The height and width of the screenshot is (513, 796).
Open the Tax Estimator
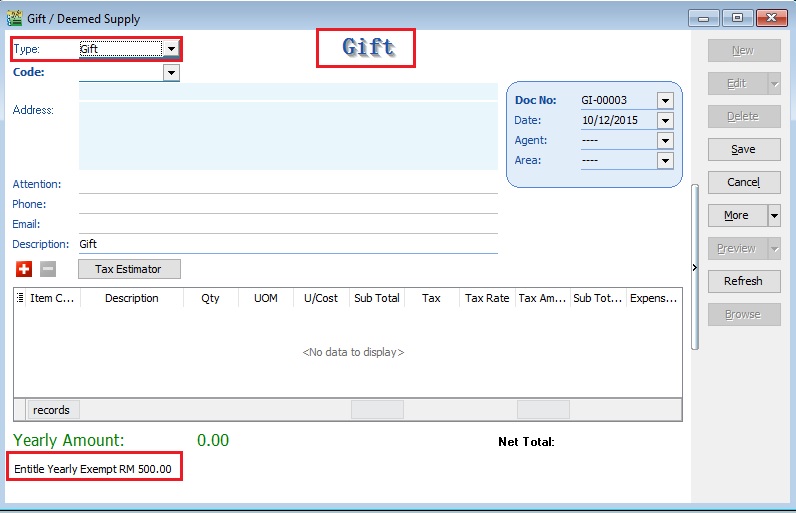tap(128, 269)
